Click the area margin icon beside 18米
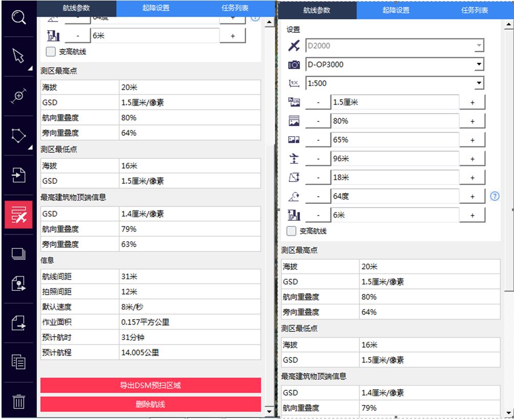The height and width of the screenshot is (420, 514). coord(294,177)
